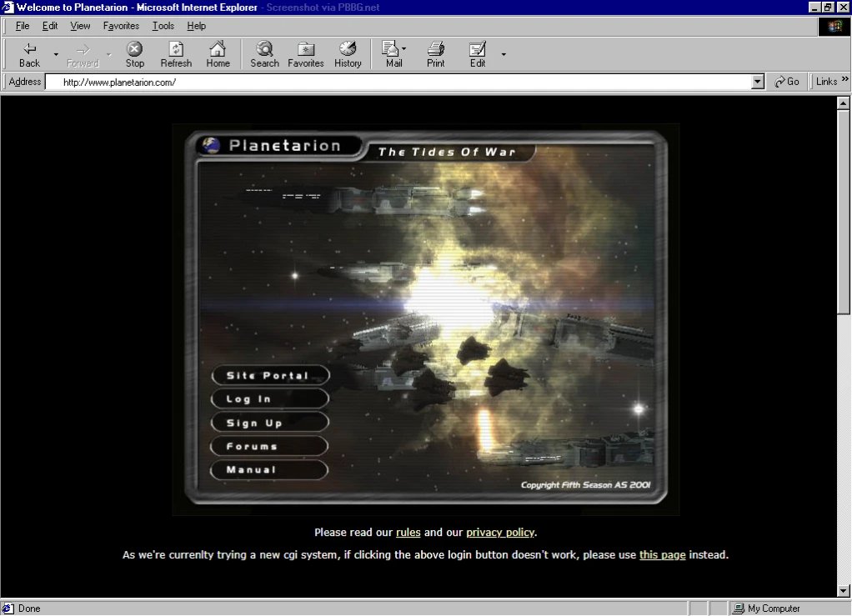Click the Back toolbar button
852x616 pixels.
29,55
